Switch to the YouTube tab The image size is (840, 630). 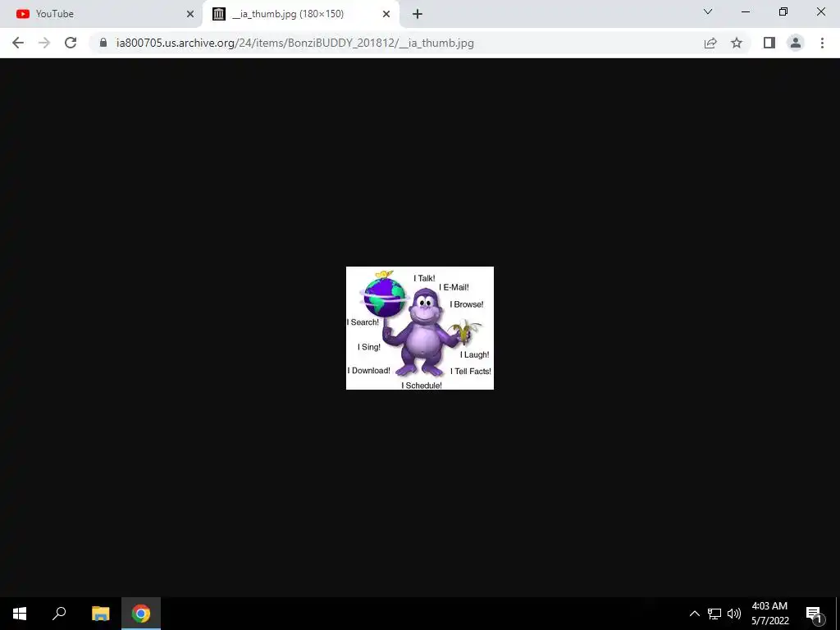(102, 14)
